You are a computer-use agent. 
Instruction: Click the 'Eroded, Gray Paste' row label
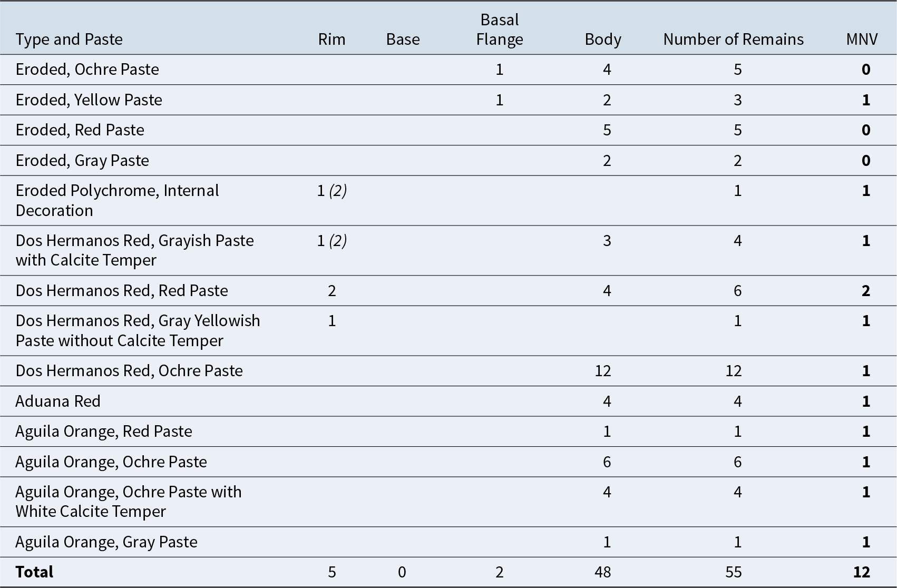pos(82,161)
